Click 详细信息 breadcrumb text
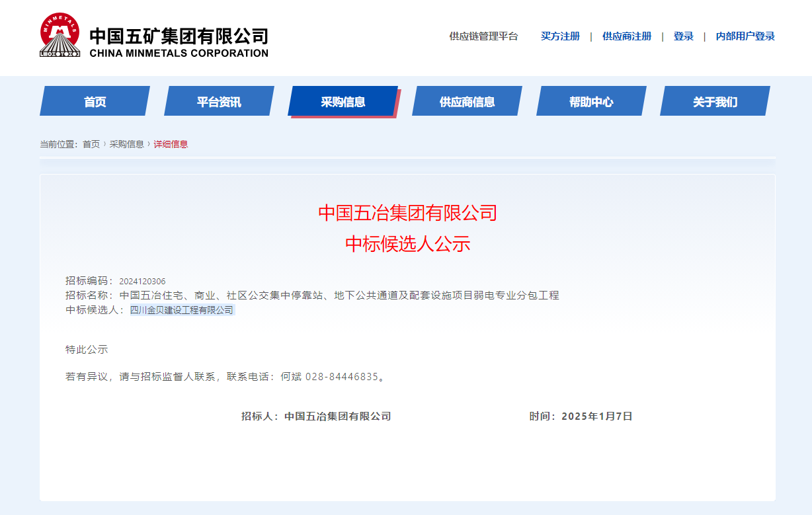This screenshot has height=515, width=812. tap(171, 144)
